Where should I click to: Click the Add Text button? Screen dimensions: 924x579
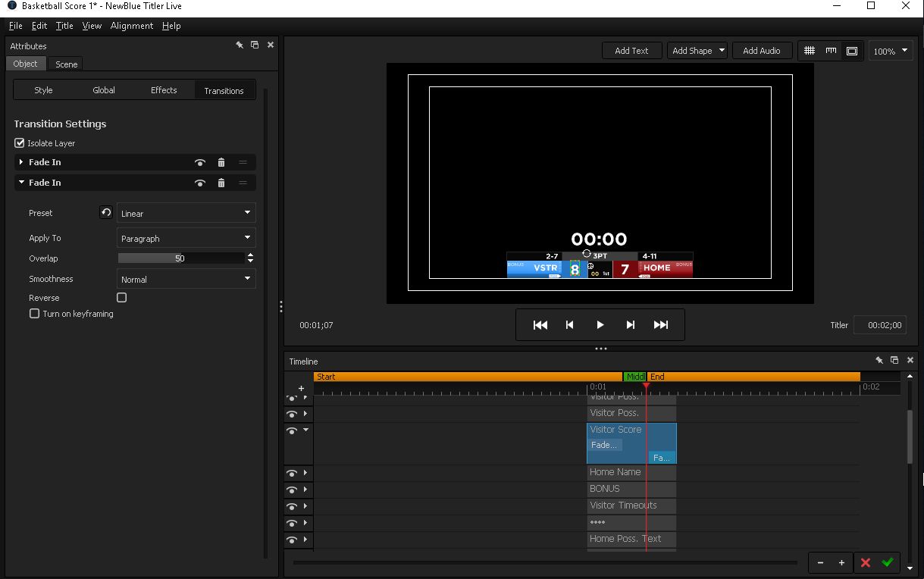click(x=631, y=51)
